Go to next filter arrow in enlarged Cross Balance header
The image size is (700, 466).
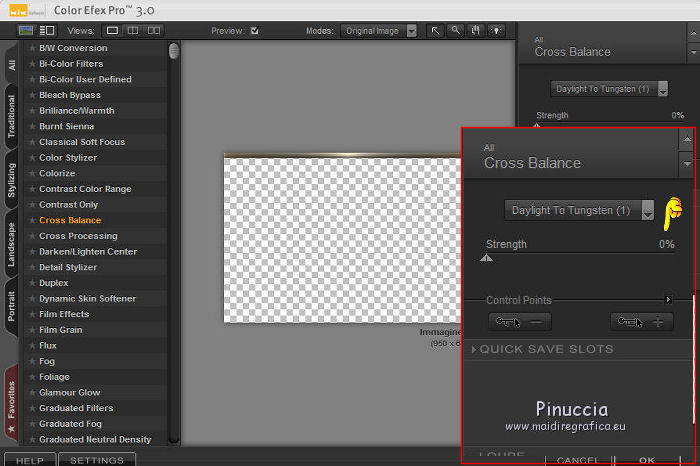[687, 164]
